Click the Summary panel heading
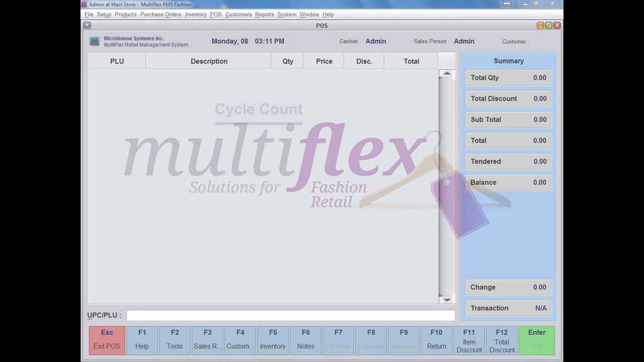Image resolution: width=644 pixels, height=362 pixels. [x=509, y=61]
